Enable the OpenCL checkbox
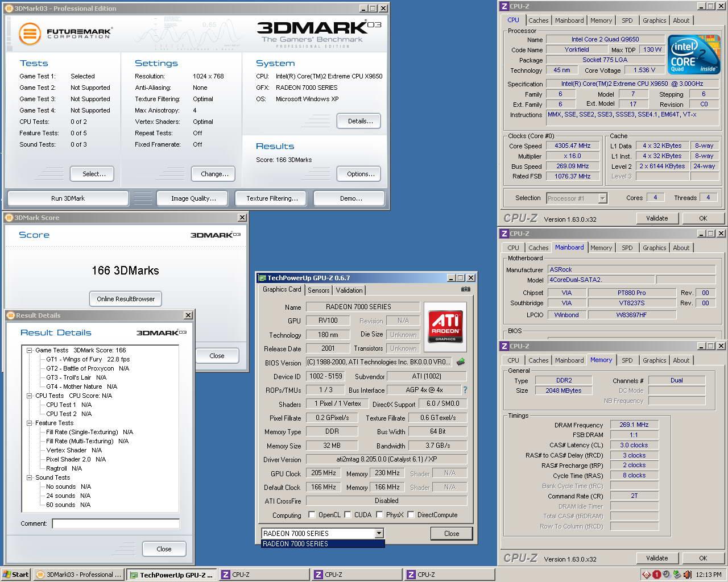The width and height of the screenshot is (728, 582). tap(312, 515)
